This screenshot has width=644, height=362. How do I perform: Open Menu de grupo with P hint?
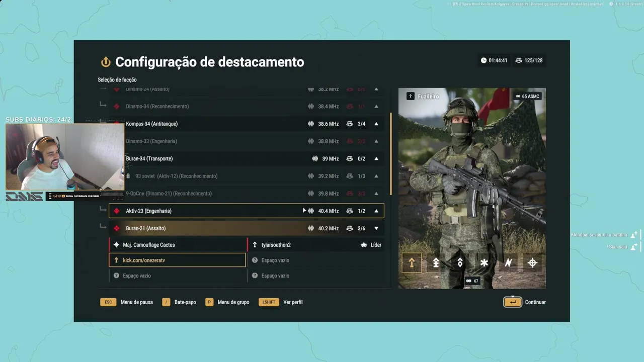pos(227,302)
